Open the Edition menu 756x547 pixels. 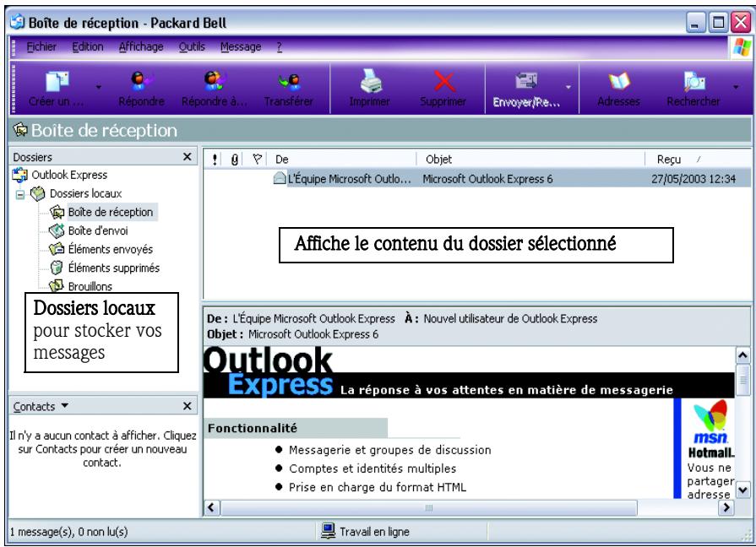(88, 46)
